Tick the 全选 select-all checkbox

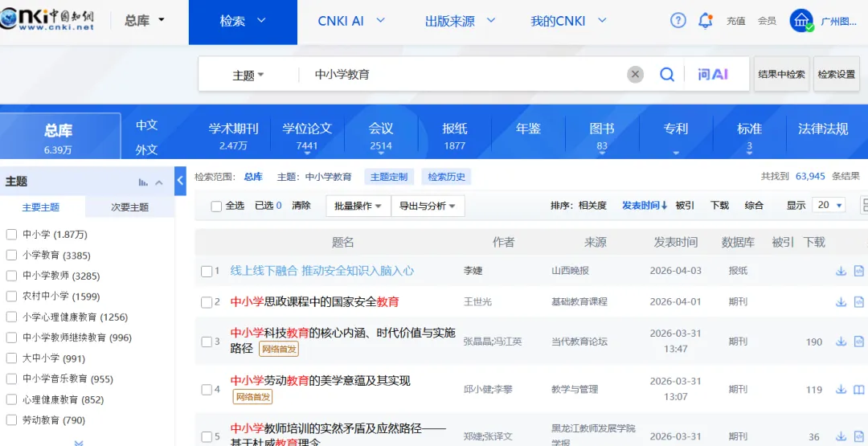point(216,206)
